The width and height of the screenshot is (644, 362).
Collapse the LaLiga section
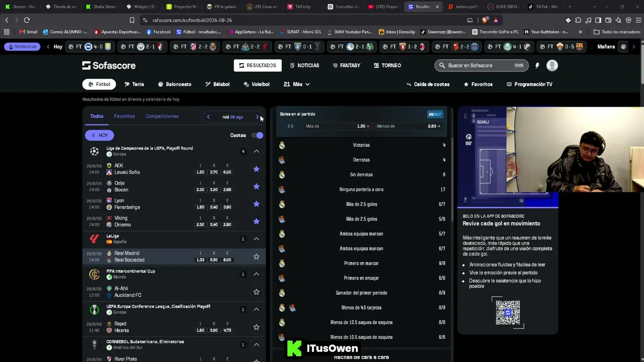[x=256, y=239]
